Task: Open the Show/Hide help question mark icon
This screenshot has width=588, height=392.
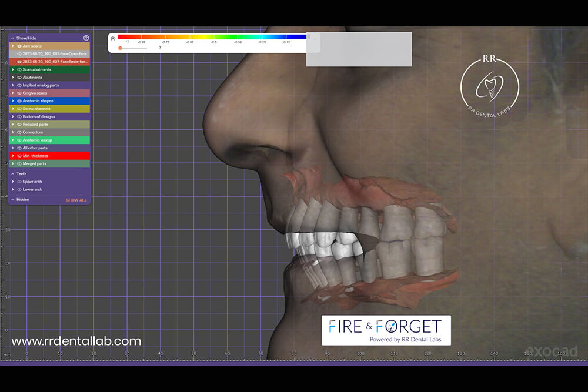Action: pos(86,38)
